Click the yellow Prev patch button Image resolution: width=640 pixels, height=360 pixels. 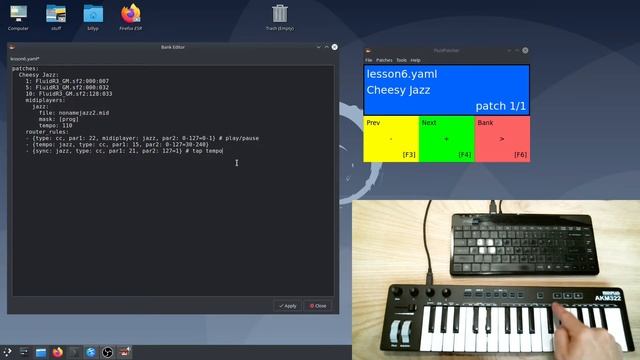click(391, 139)
